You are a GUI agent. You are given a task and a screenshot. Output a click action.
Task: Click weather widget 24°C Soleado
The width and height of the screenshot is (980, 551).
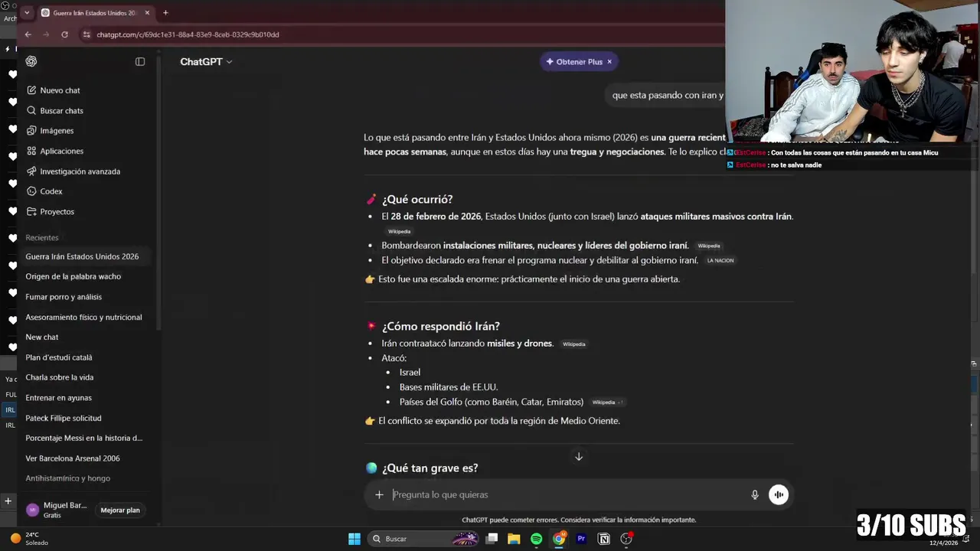[x=29, y=539]
